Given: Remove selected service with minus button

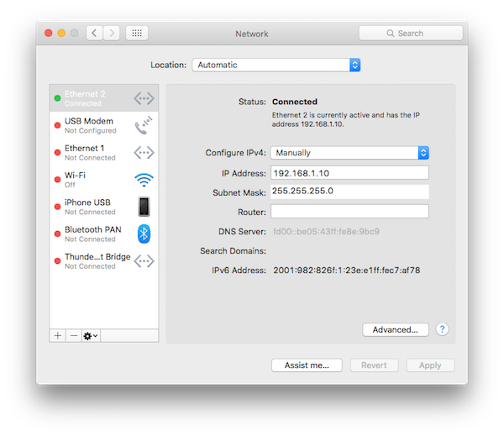Looking at the screenshot, I should click(x=73, y=335).
